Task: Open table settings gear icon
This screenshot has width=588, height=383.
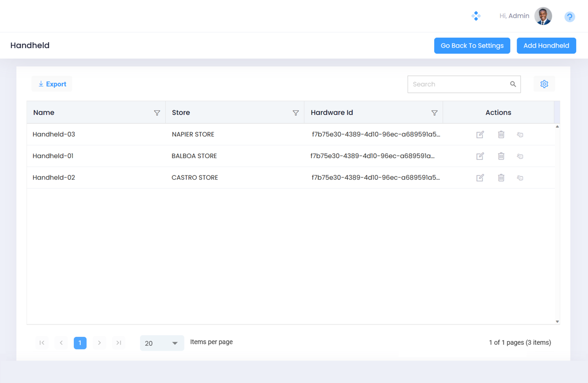Action: coord(544,84)
